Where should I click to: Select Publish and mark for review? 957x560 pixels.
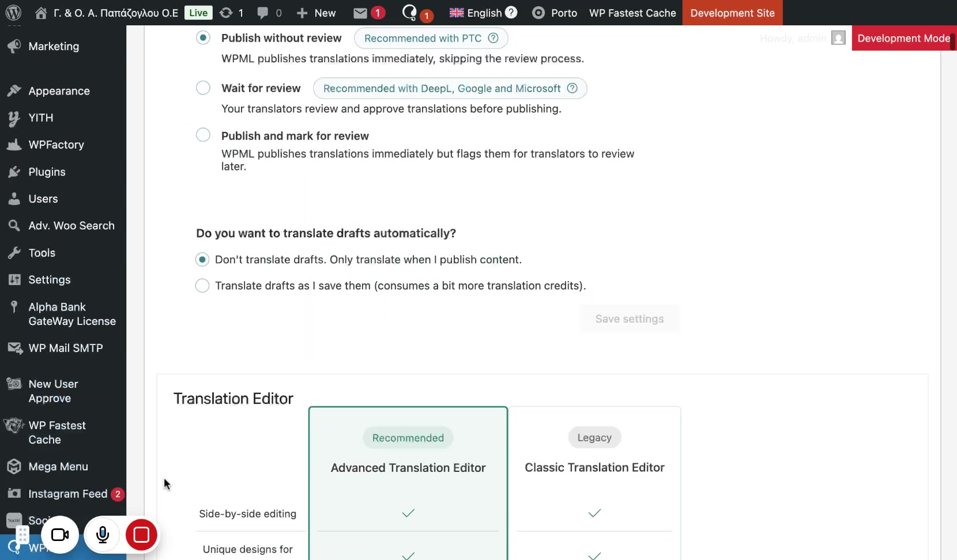click(x=203, y=135)
